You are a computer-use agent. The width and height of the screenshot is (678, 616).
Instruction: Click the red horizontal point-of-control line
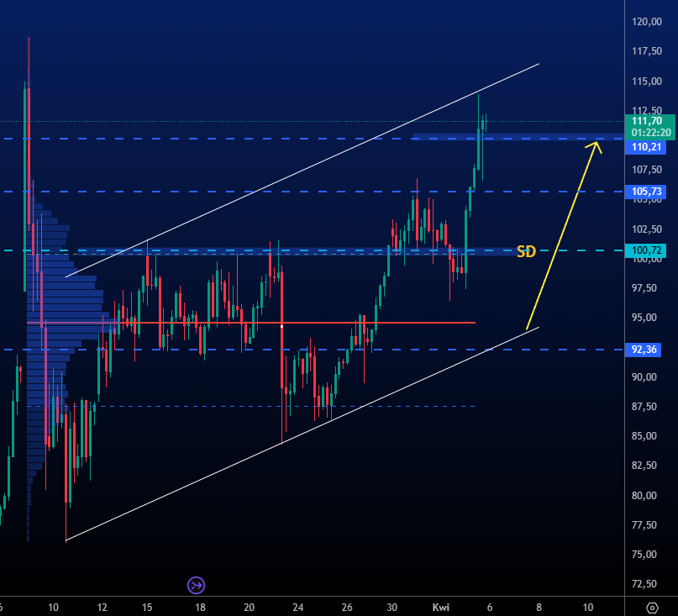251,323
